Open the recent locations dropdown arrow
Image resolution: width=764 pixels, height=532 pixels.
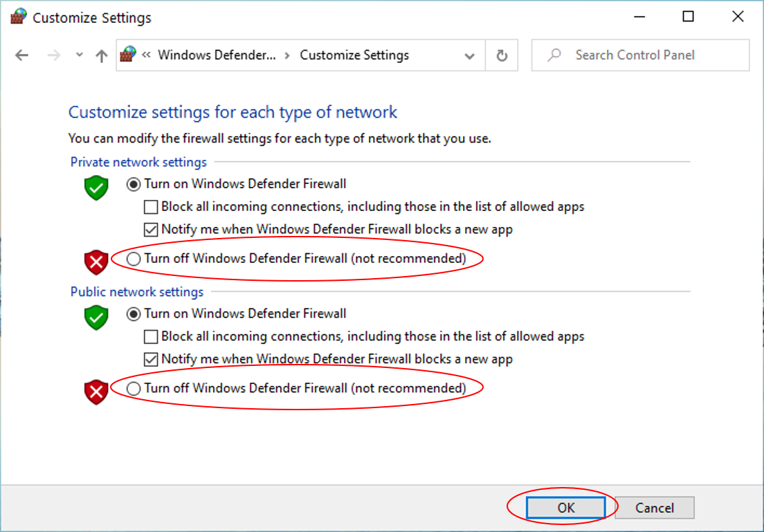coord(80,55)
